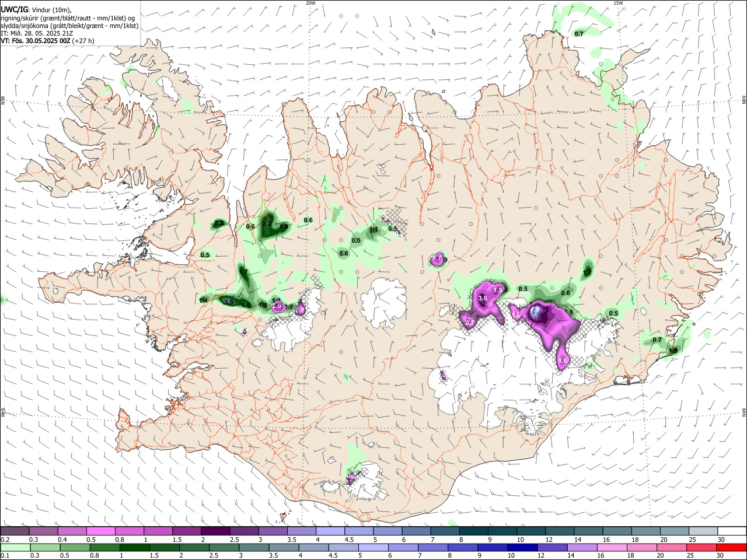Click the '2.2' precipitation value on dark green

tap(267, 223)
